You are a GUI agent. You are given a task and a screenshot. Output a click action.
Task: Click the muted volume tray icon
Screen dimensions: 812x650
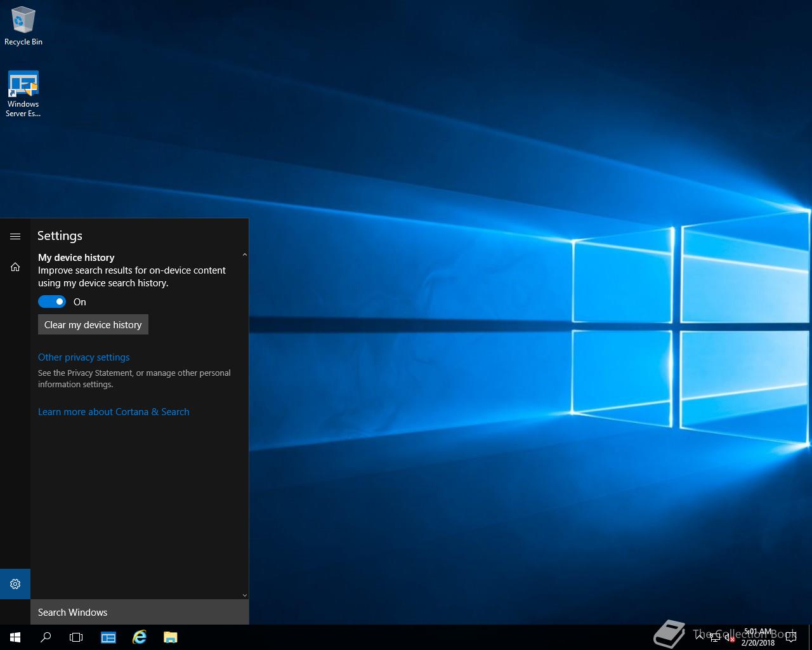pos(730,637)
